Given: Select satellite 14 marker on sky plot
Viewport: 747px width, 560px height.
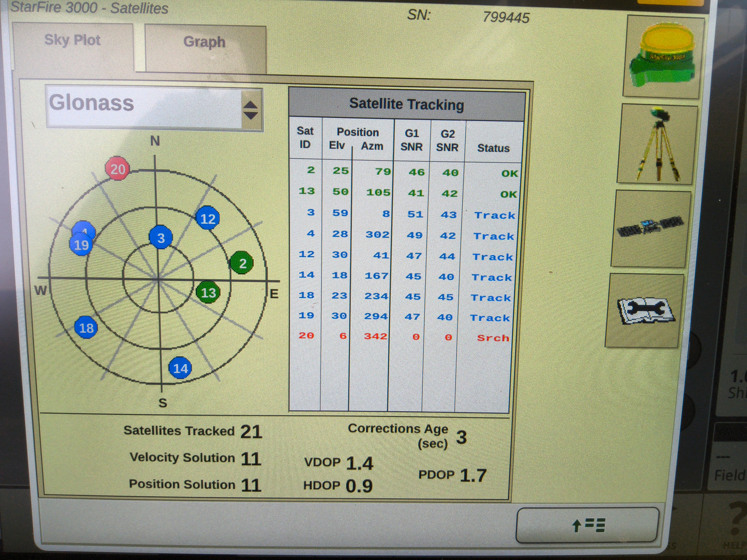Looking at the screenshot, I should point(180,368).
